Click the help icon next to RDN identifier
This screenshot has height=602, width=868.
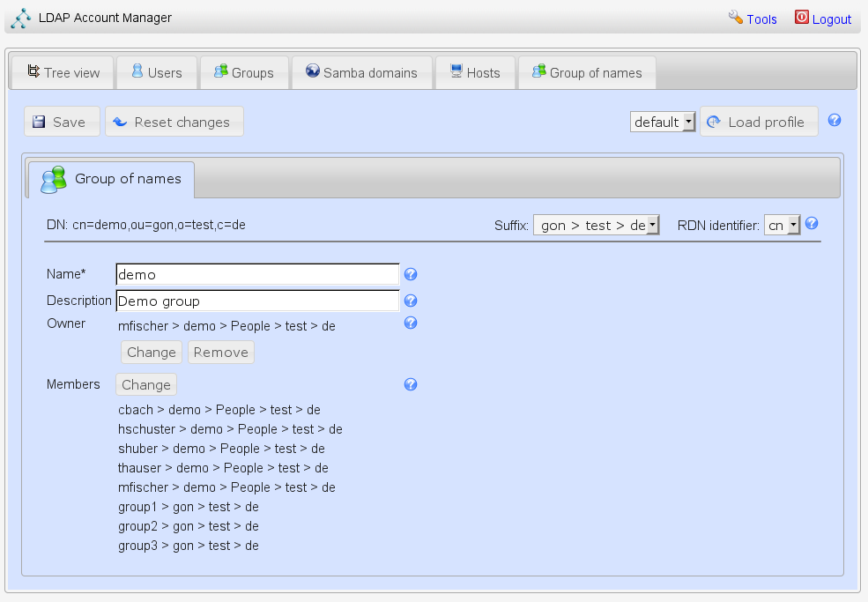(x=812, y=224)
